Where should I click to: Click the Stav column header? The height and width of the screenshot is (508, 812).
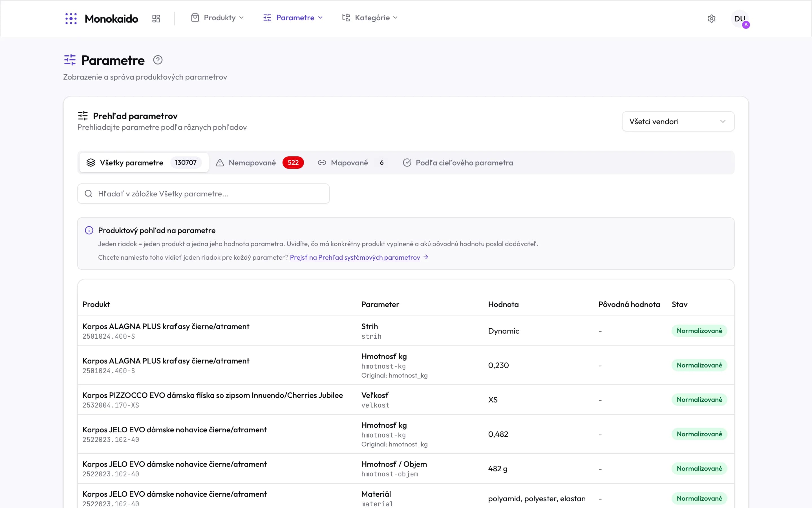click(x=679, y=305)
